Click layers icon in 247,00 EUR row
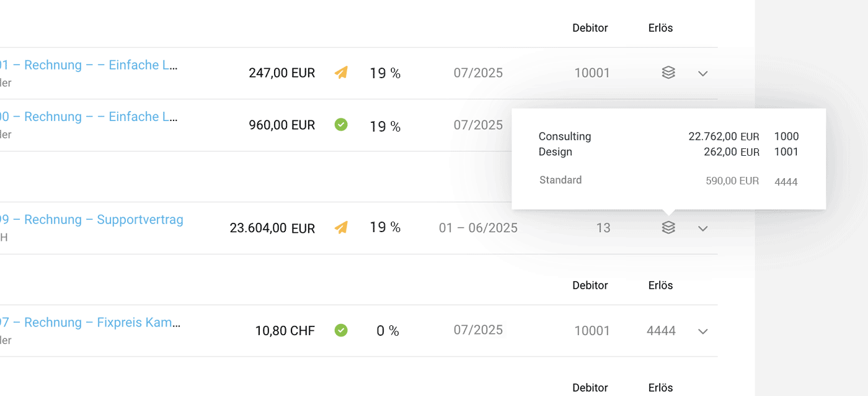 [x=668, y=73]
